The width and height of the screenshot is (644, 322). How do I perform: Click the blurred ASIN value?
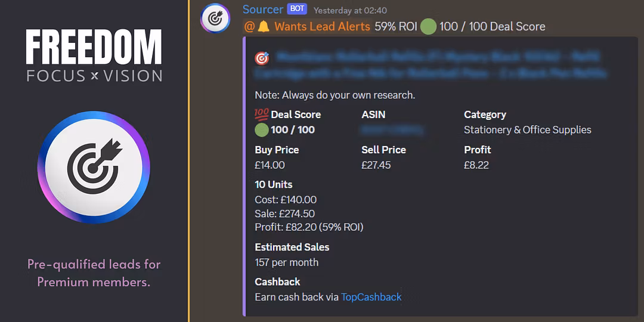392,130
